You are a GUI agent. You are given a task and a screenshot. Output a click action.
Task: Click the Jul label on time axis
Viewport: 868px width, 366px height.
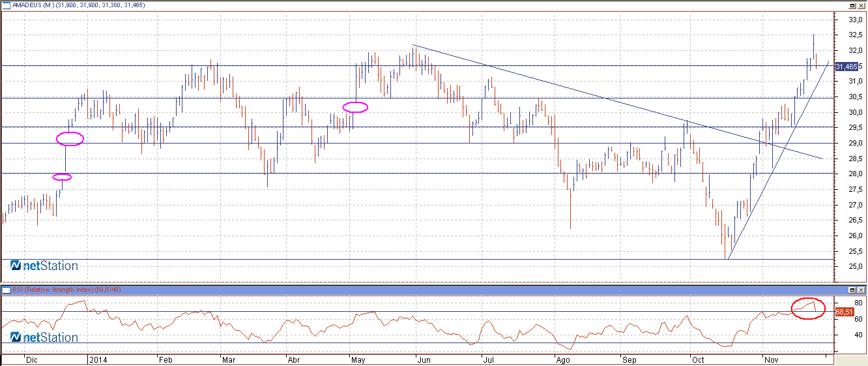point(487,359)
